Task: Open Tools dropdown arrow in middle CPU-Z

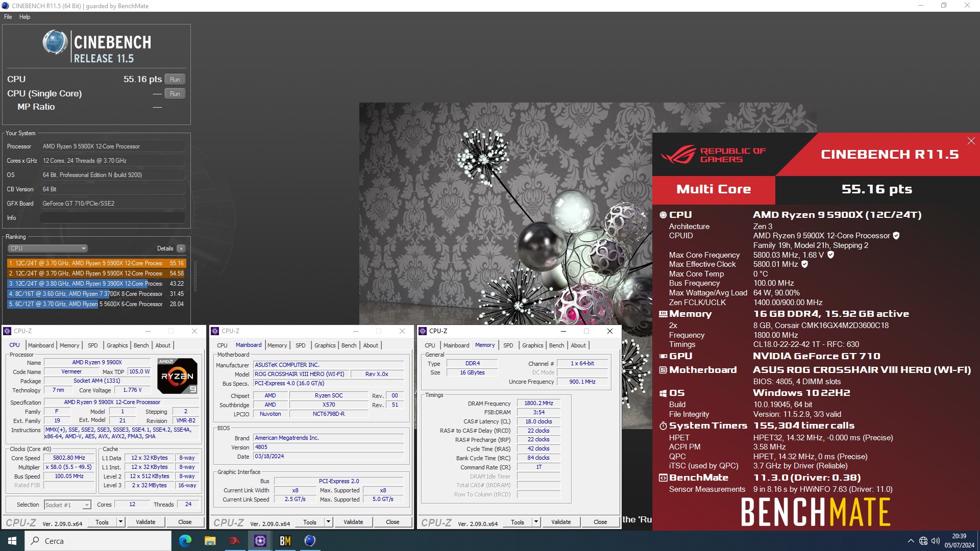Action: [x=329, y=522]
